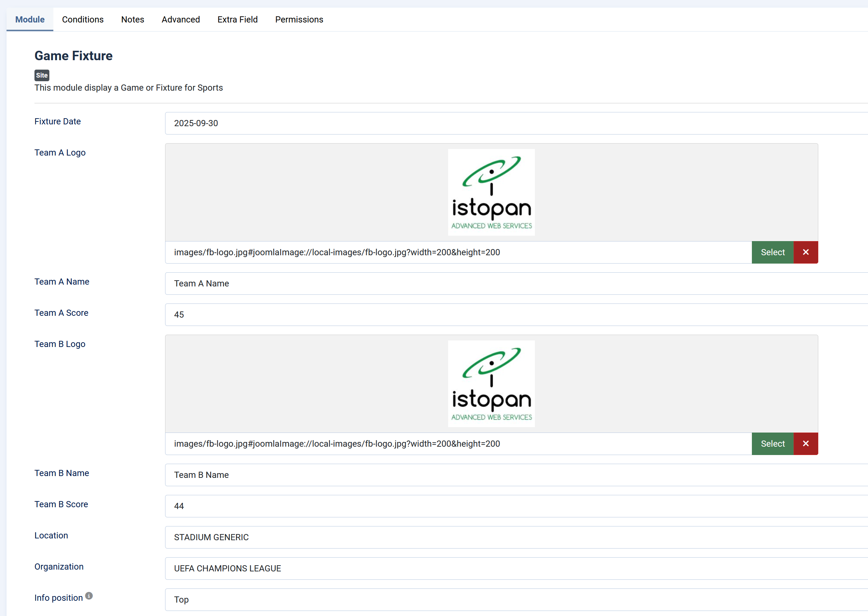Open the Info position dropdown
Image resolution: width=868 pixels, height=616 pixels.
[516, 600]
